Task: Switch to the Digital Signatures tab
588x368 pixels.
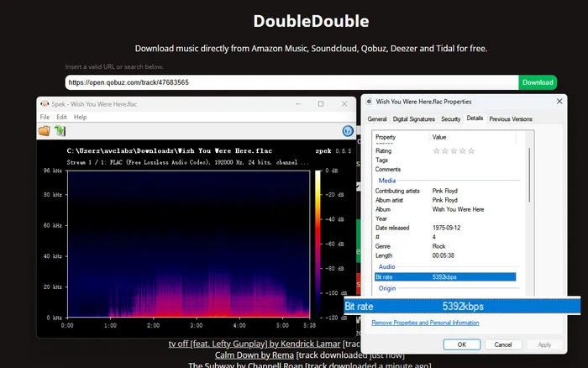Action: (x=413, y=119)
